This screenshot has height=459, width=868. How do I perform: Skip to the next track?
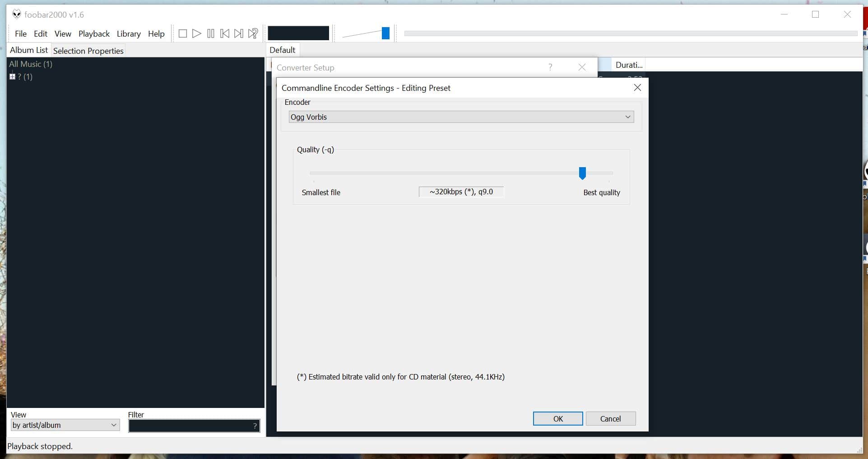[239, 33]
